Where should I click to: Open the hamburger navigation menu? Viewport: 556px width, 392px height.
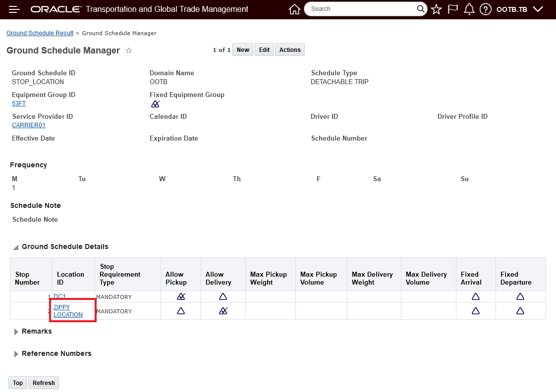pos(14,9)
